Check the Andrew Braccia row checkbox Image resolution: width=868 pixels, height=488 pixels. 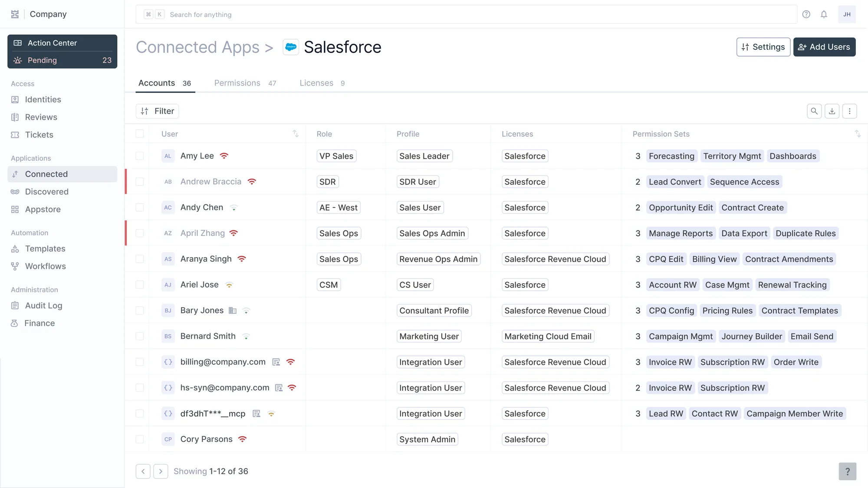point(140,182)
